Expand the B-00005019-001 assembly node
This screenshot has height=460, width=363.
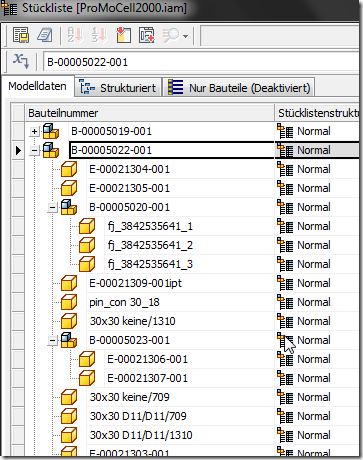tap(34, 132)
